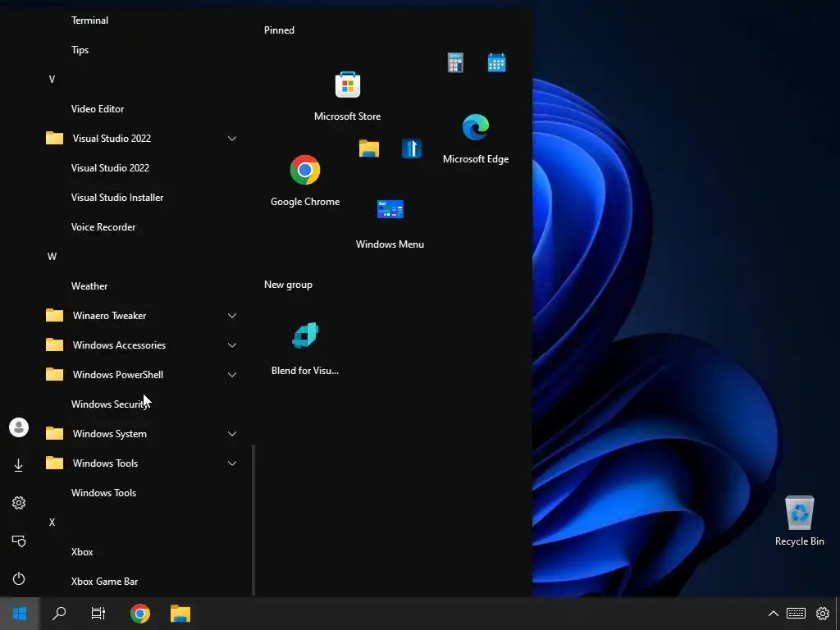The width and height of the screenshot is (840, 630).
Task: Open the Calculator small tile
Action: click(455, 62)
